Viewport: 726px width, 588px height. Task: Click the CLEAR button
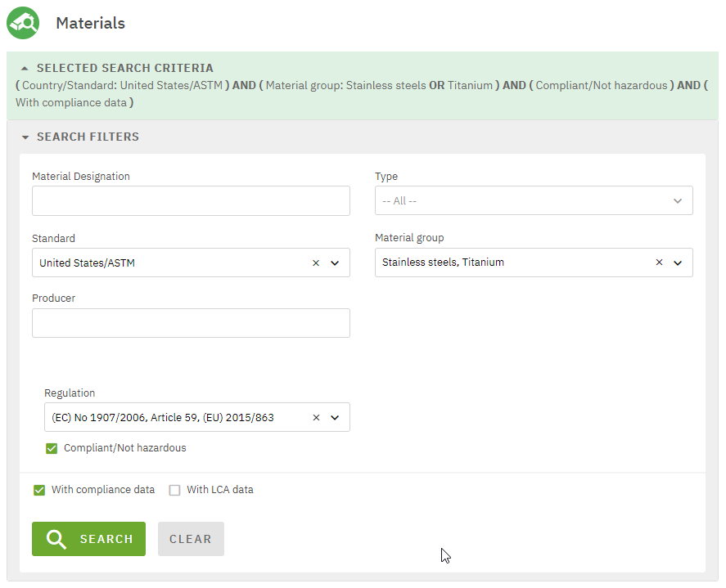pyautogui.click(x=190, y=539)
